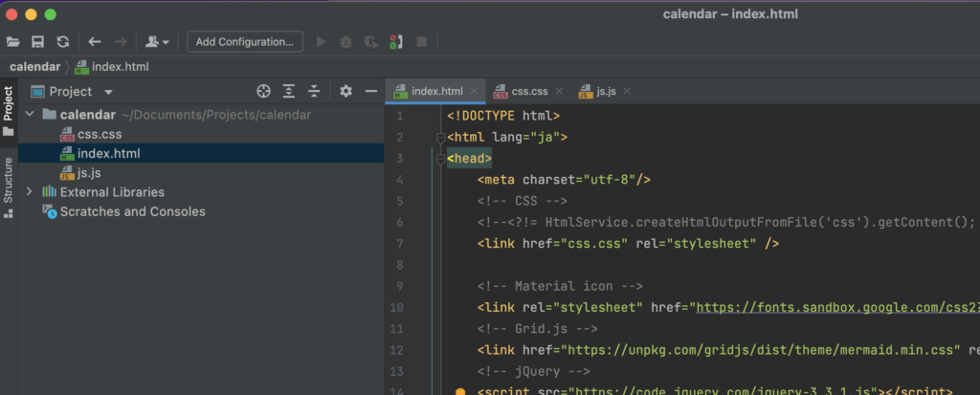Open Project panel gear options

click(x=345, y=91)
